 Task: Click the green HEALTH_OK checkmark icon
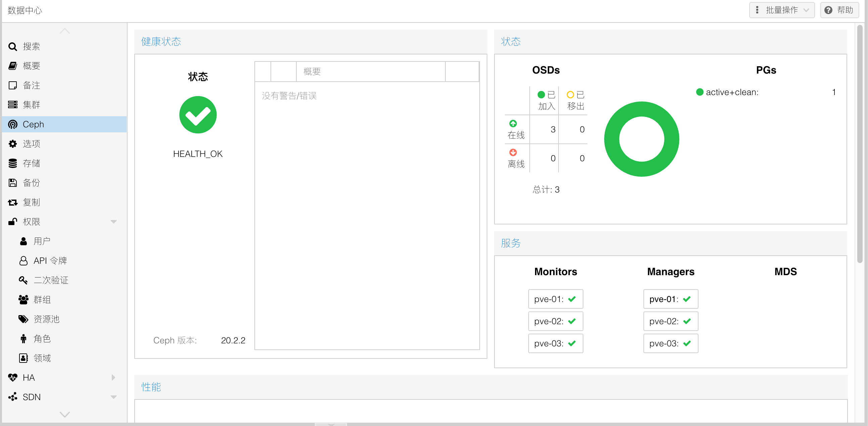198,115
